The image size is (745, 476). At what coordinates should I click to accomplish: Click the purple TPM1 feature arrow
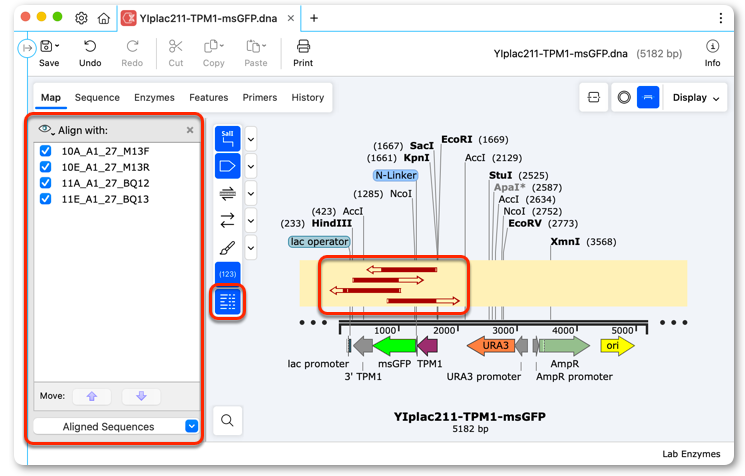427,345
